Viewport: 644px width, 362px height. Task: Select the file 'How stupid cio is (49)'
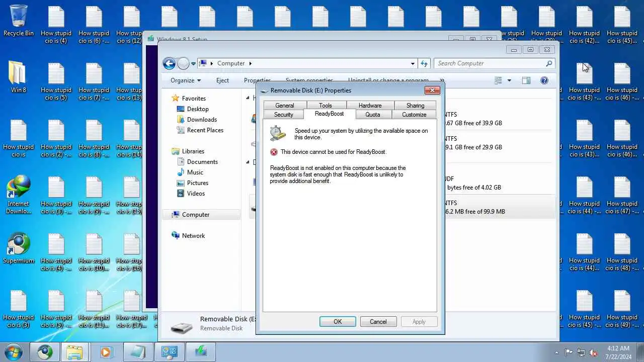pos(622,309)
